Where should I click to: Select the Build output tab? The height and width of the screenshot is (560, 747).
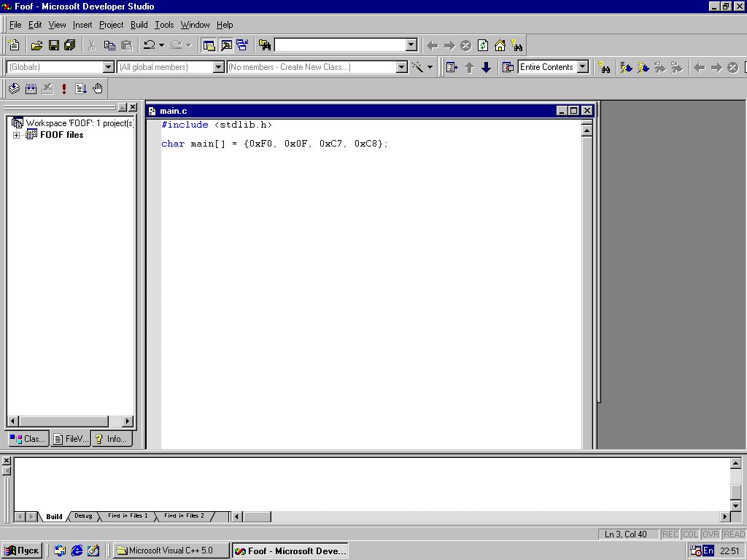[x=54, y=516]
